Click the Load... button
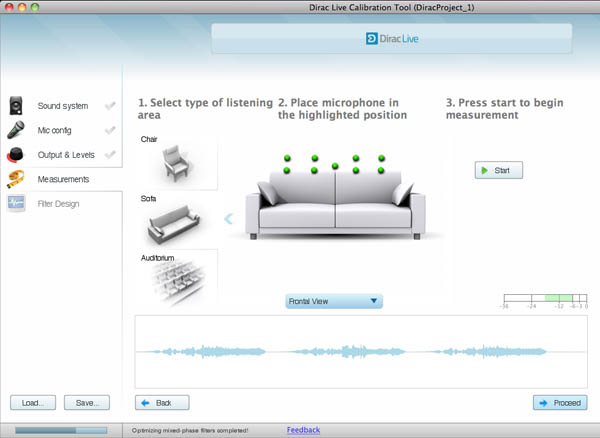 tap(33, 403)
